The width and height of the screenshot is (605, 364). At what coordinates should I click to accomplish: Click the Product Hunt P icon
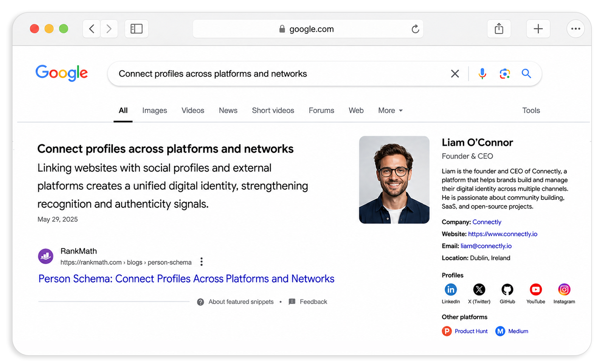pos(447,331)
